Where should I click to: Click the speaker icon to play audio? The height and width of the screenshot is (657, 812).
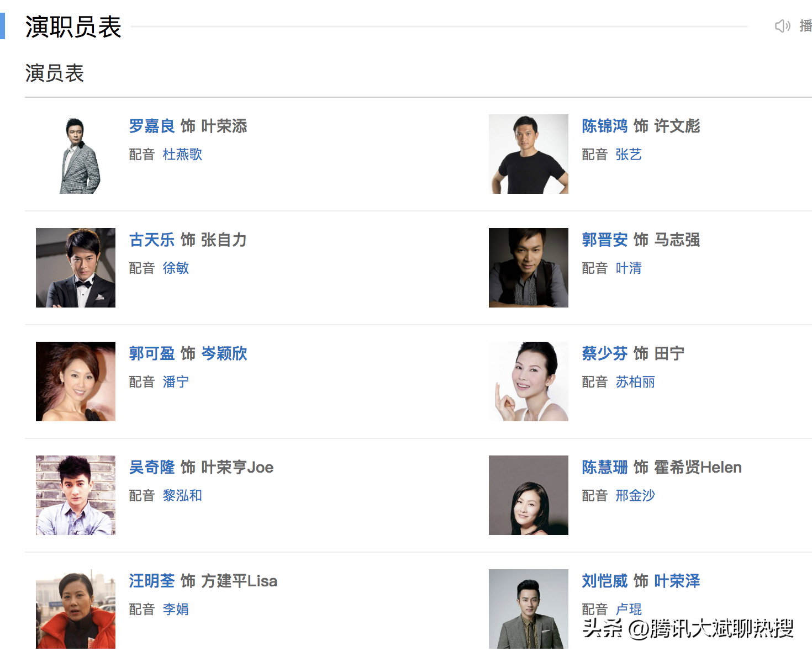point(782,26)
